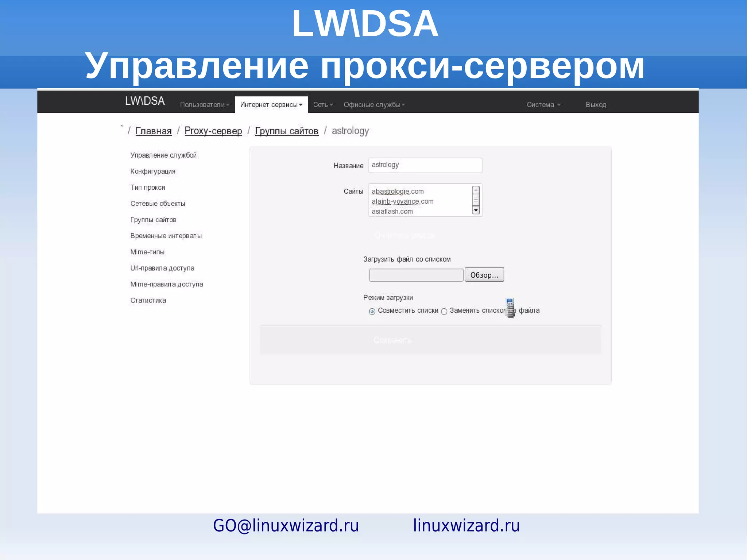Click GO@linuxwizard.ru email text

[x=286, y=526]
